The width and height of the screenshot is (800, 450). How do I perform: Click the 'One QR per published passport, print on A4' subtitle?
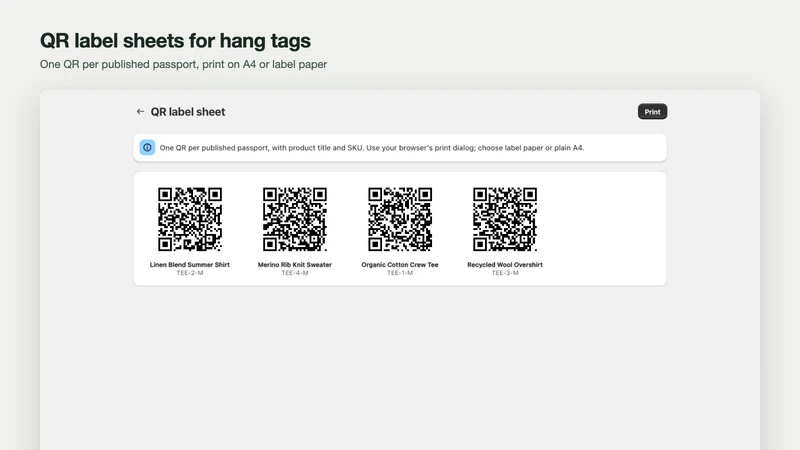(x=184, y=64)
